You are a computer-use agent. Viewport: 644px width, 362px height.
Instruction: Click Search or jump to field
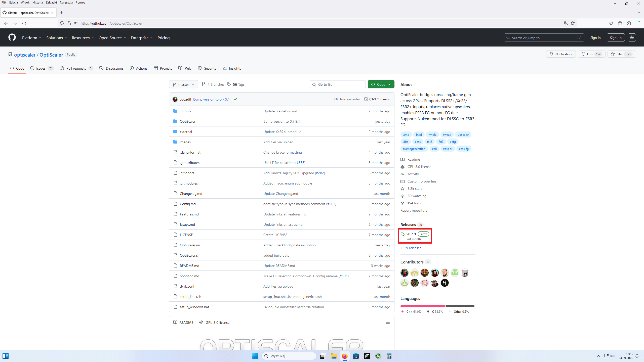(544, 38)
